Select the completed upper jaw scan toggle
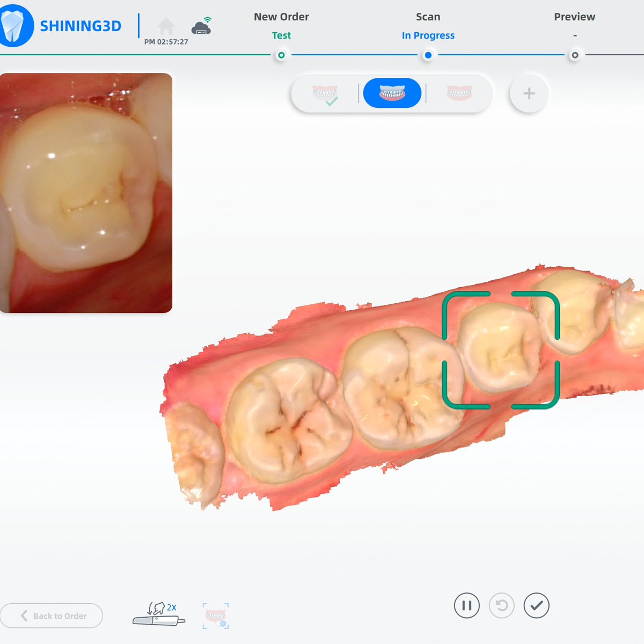 [x=326, y=93]
